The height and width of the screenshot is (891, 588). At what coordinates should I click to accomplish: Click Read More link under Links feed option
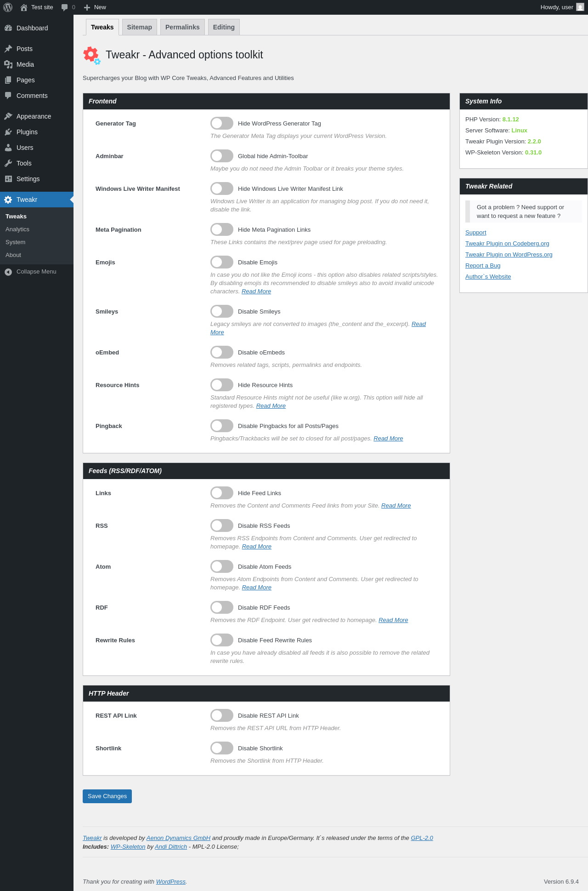(396, 506)
